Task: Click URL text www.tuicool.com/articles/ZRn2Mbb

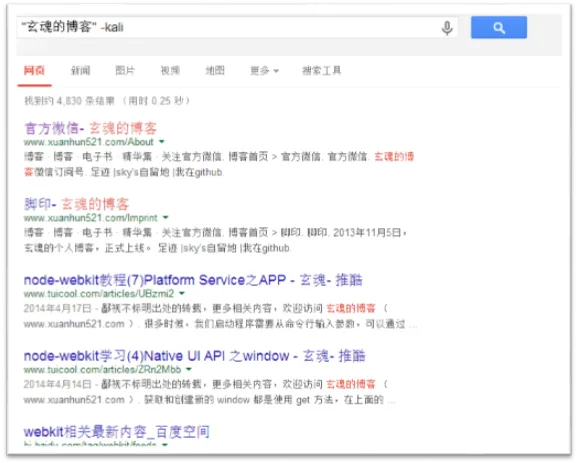Action: [x=102, y=369]
